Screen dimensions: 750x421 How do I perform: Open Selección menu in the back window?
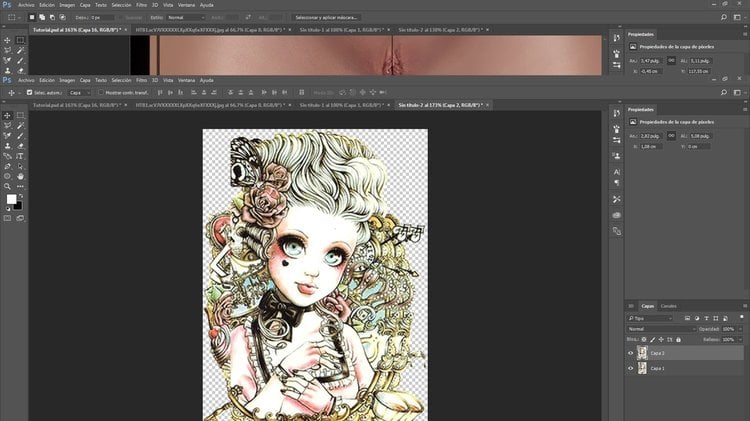(x=121, y=5)
